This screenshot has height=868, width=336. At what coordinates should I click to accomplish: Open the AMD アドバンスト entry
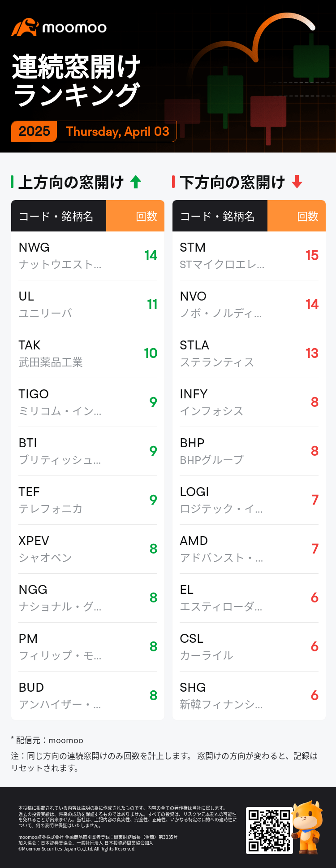coord(249,549)
